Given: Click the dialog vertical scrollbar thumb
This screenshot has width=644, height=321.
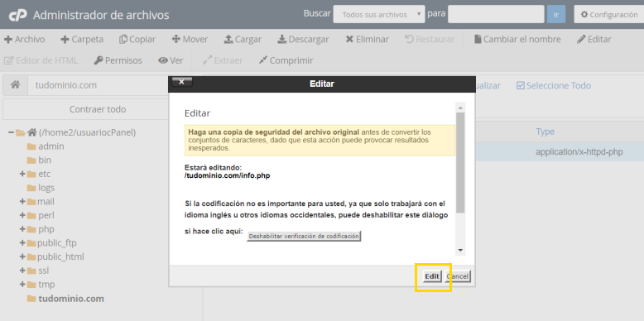Looking at the screenshot, I should 460,162.
